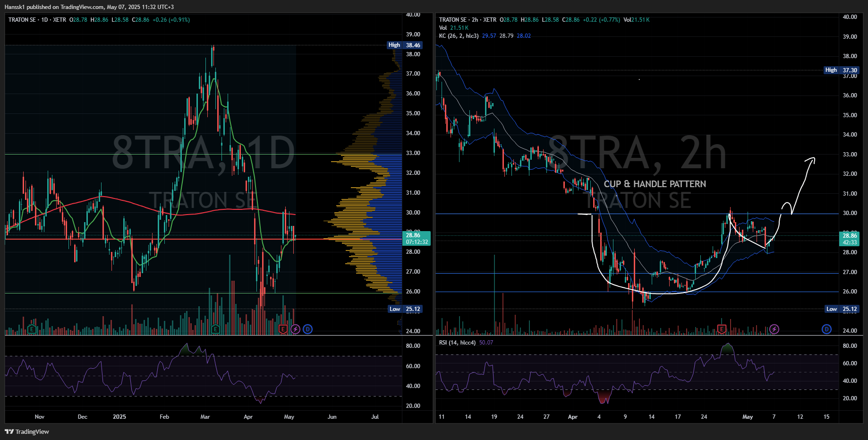Screen dimensions: 868x440
Task: Select the Vol indicator legend on 2h chart
Action: pos(443,28)
